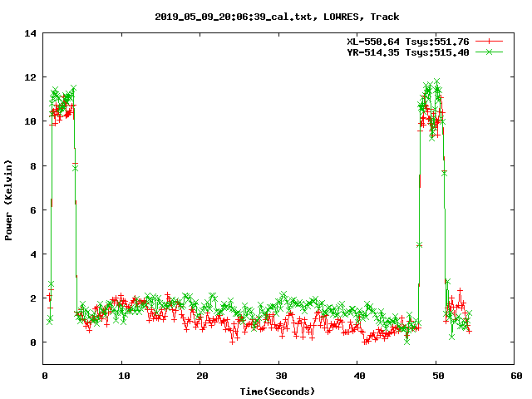Click the red XL legend line sample

489,42
